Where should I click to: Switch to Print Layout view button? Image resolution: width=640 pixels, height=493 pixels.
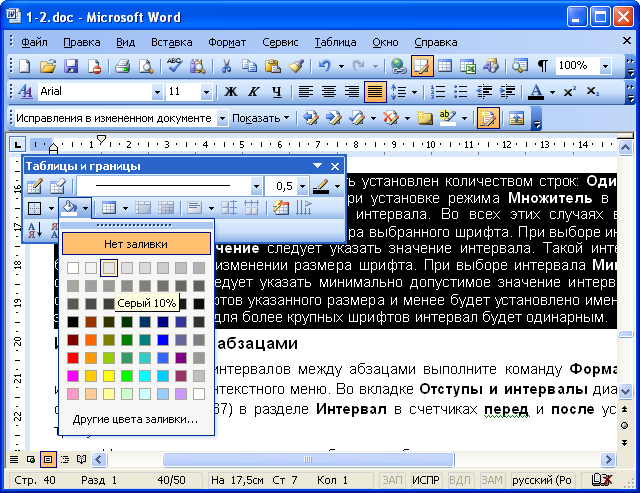pyautogui.click(x=48, y=460)
